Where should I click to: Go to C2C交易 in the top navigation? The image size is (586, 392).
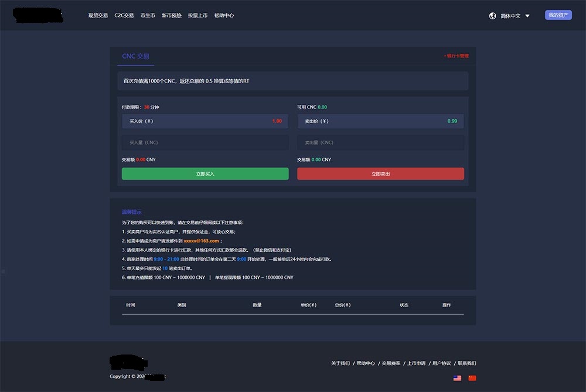[x=124, y=16]
